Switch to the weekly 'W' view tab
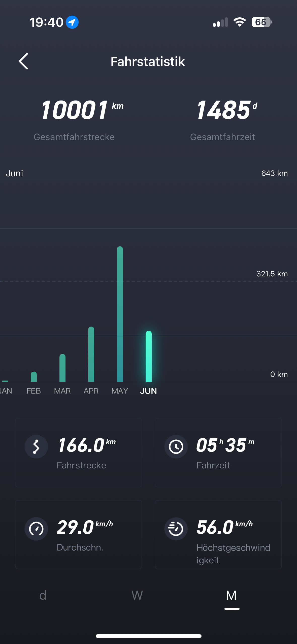Viewport: 297px width, 644px height. click(x=137, y=595)
